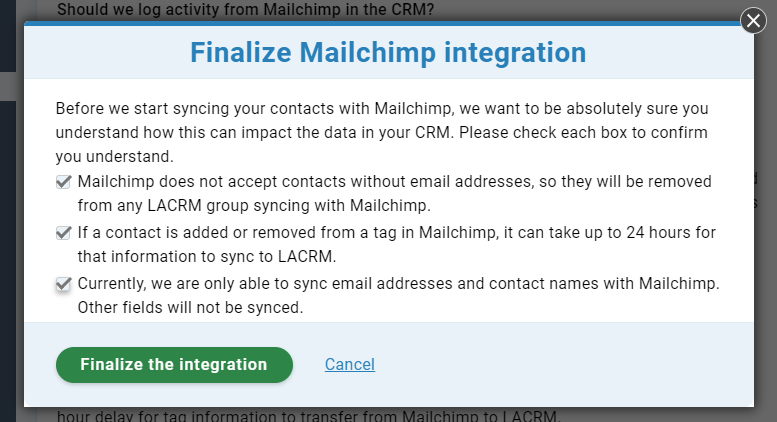777x422 pixels.
Task: Click the 'Before we start syncing' intro paragraph
Action: tap(382, 132)
